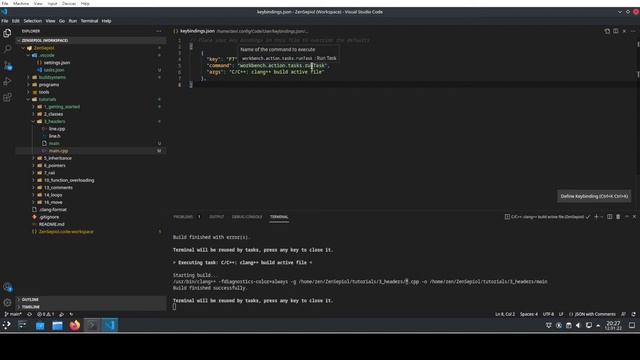Synchronize changes icon in status bar
Screen dimensions: 640x360
click(29, 314)
